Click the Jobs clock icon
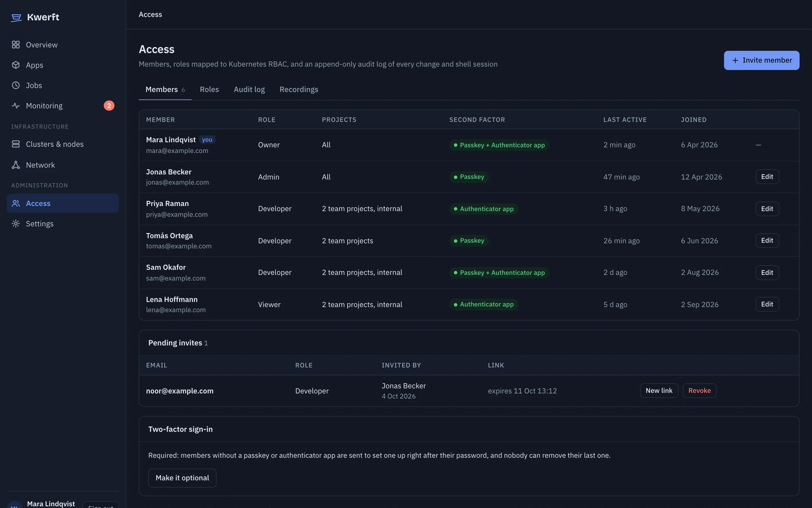The width and height of the screenshot is (812, 508). (16, 85)
